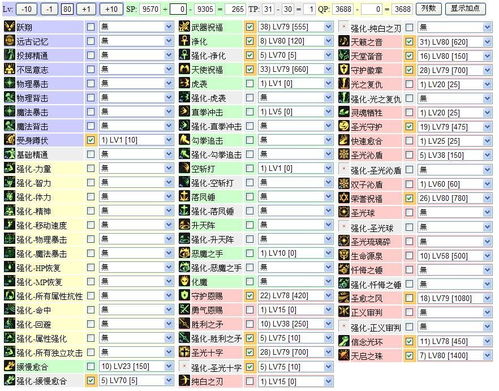
Task: Click the 天使祝福 skill icon
Action: pos(184,69)
